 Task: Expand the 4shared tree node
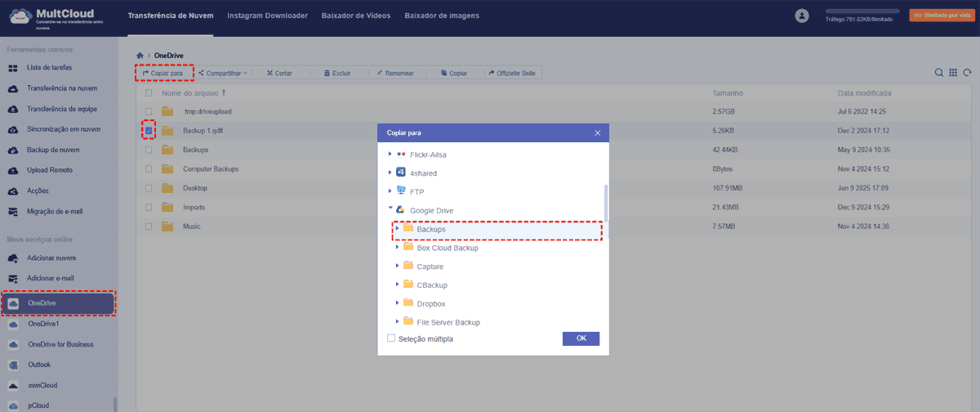pos(390,172)
